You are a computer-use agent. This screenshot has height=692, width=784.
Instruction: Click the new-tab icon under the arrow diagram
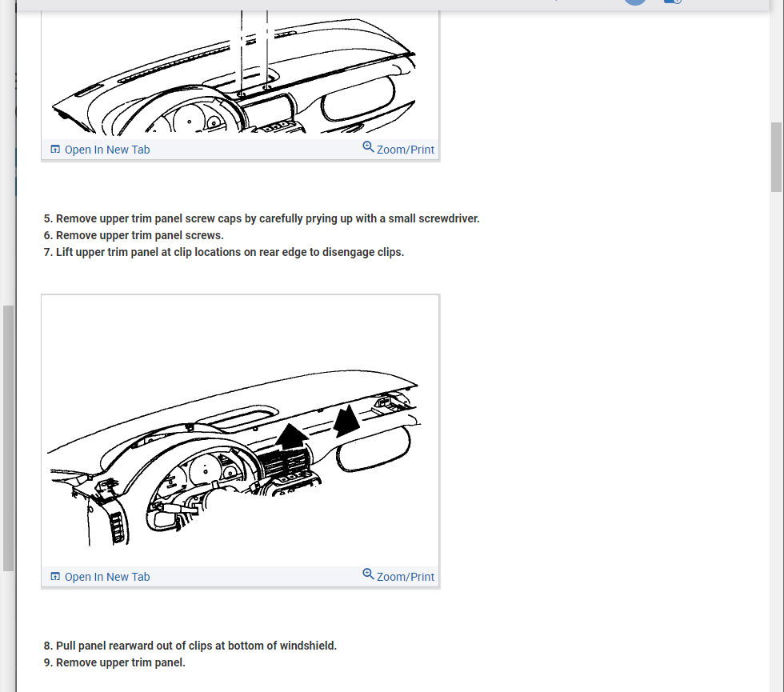click(x=55, y=577)
